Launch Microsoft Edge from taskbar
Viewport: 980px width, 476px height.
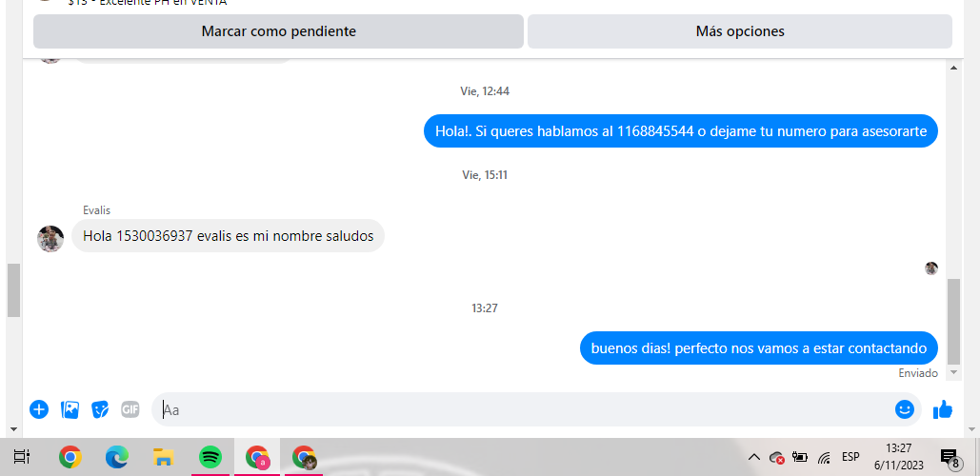(x=117, y=457)
